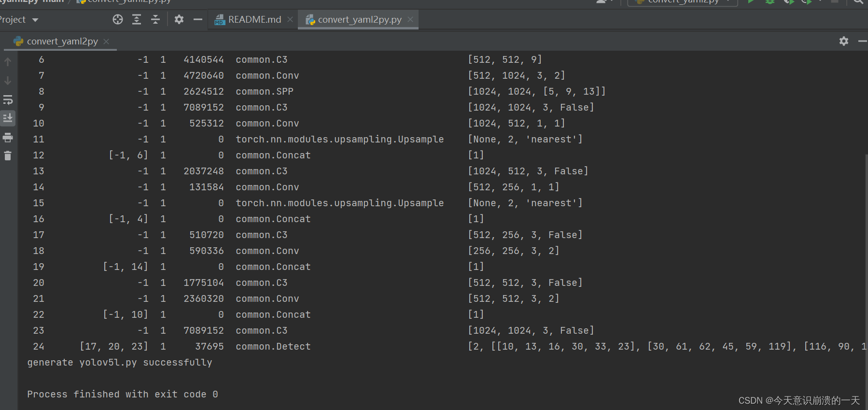The width and height of the screenshot is (868, 410).
Task: Click common.Concat in row 12
Action: [x=273, y=155]
